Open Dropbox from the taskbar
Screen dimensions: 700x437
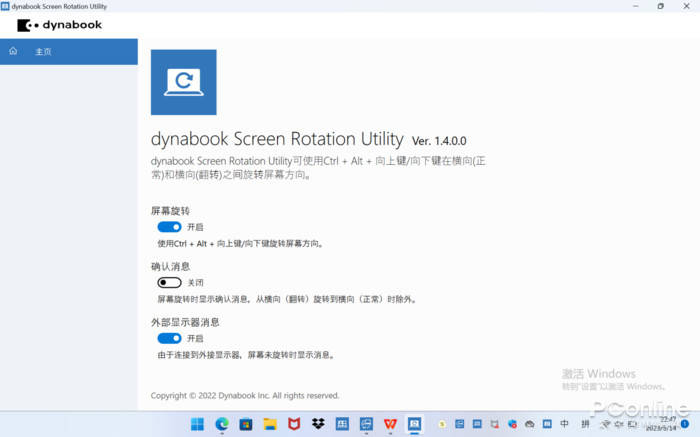[318, 424]
